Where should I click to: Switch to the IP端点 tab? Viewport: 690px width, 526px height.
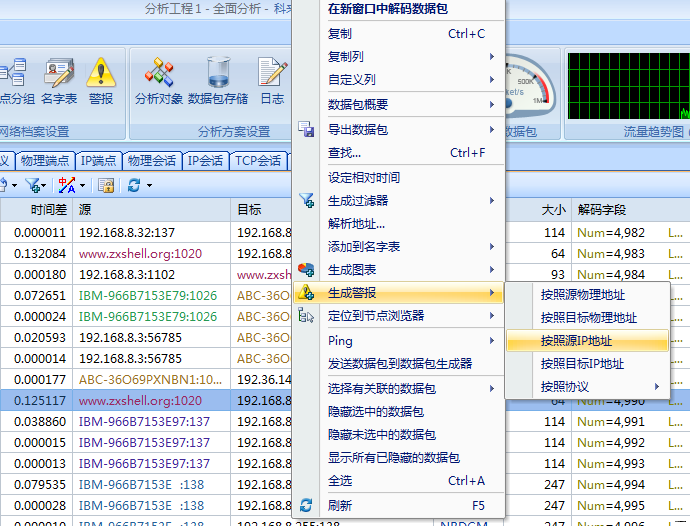point(99,160)
